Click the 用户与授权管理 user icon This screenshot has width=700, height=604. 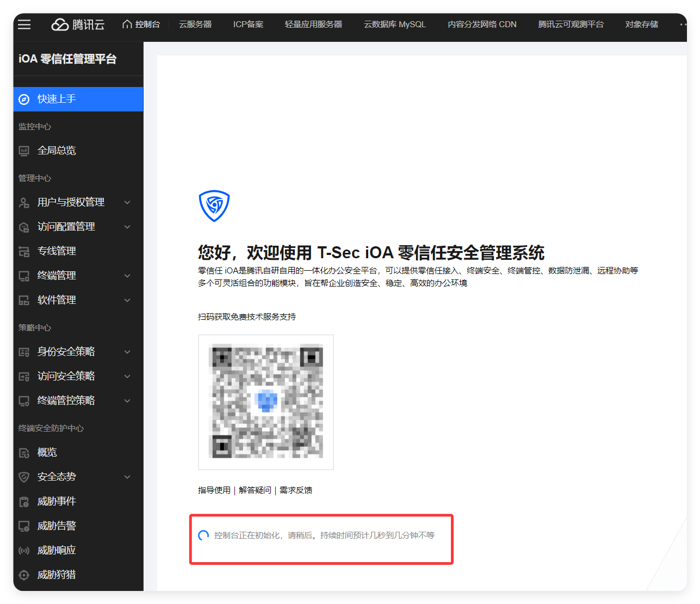point(24,202)
